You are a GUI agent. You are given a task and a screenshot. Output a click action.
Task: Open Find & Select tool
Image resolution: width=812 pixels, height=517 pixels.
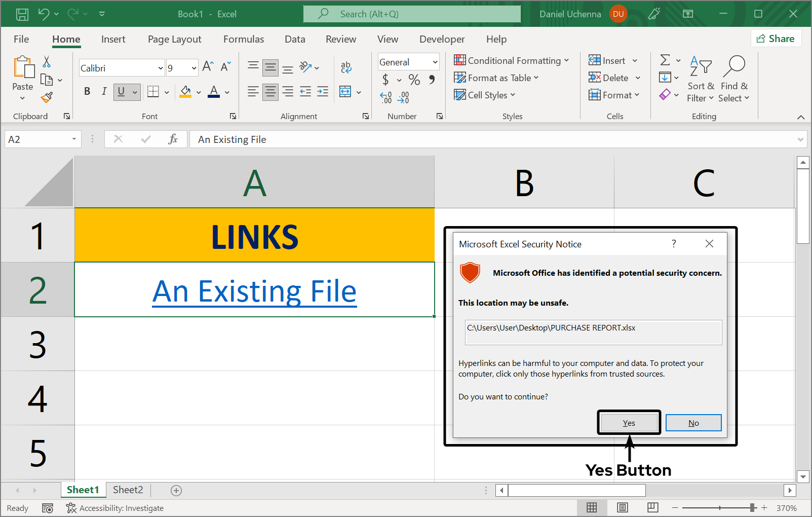(734, 79)
